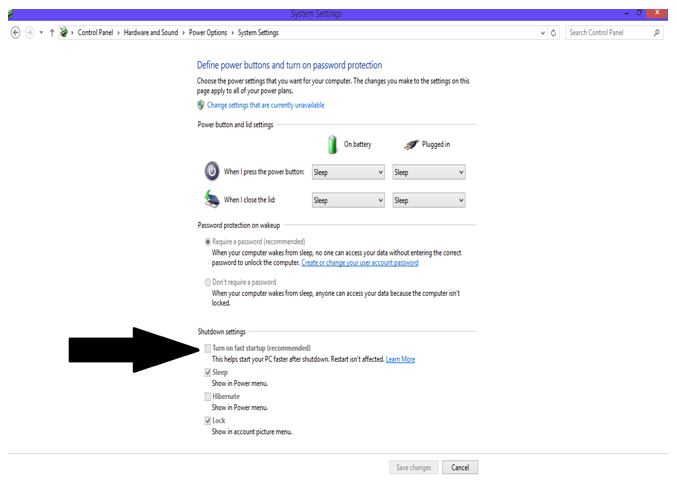
Task: Expand the address bar history dropdown
Action: [x=543, y=33]
